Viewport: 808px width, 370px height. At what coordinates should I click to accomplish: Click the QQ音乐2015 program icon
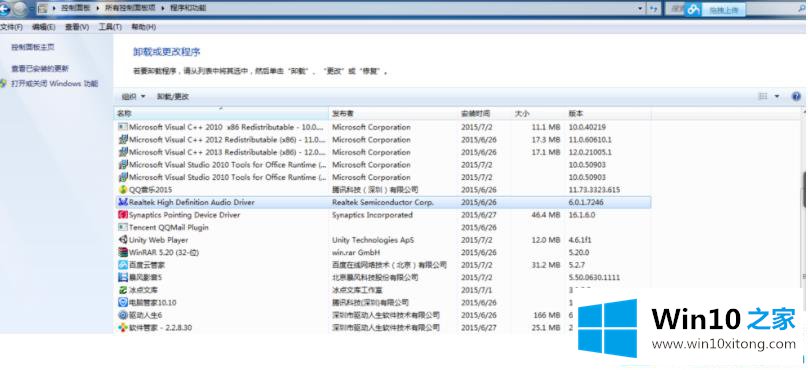click(x=123, y=190)
